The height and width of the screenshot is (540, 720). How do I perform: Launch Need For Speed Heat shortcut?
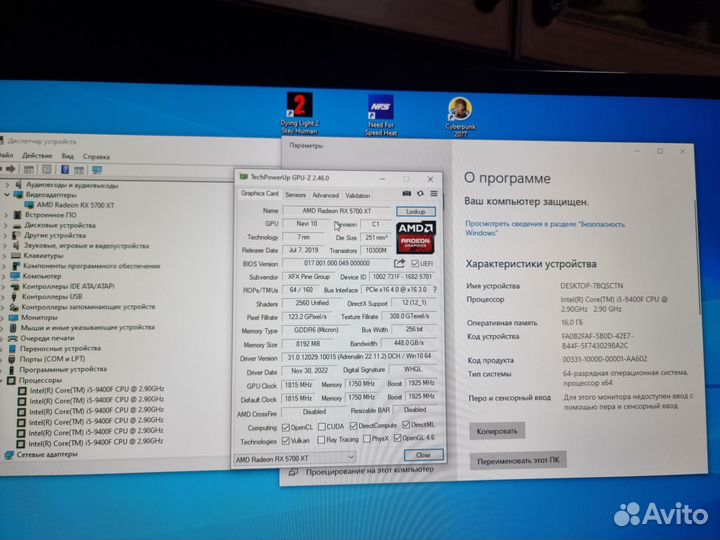tap(381, 115)
